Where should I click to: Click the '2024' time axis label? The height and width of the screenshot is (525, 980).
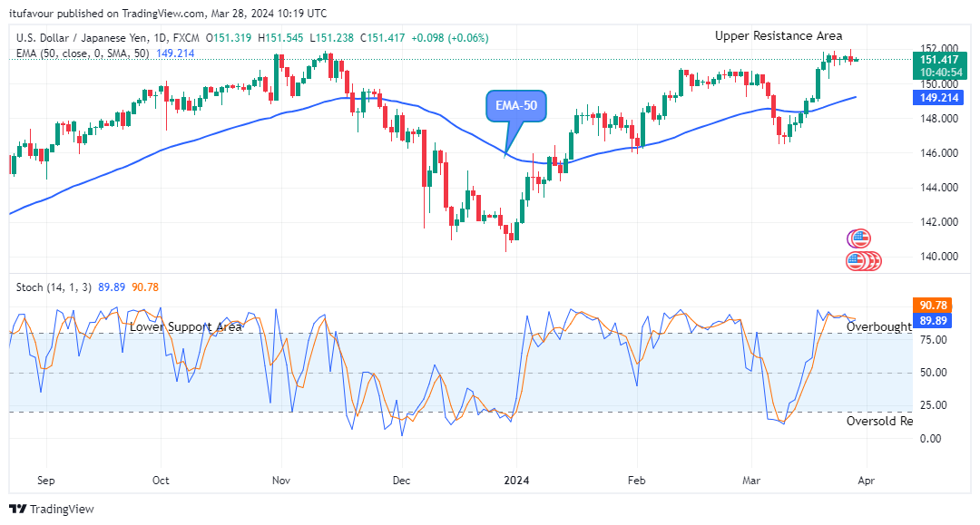pyautogui.click(x=516, y=480)
